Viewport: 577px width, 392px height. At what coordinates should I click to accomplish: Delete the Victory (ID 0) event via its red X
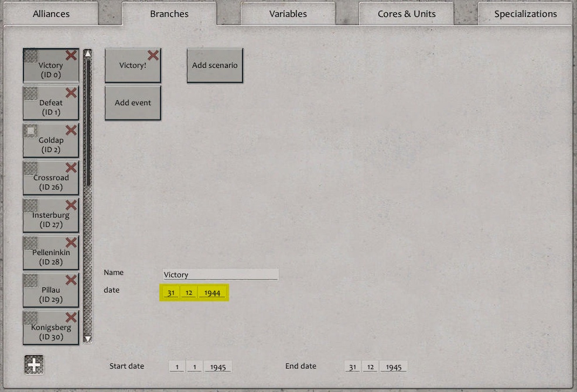(x=71, y=55)
